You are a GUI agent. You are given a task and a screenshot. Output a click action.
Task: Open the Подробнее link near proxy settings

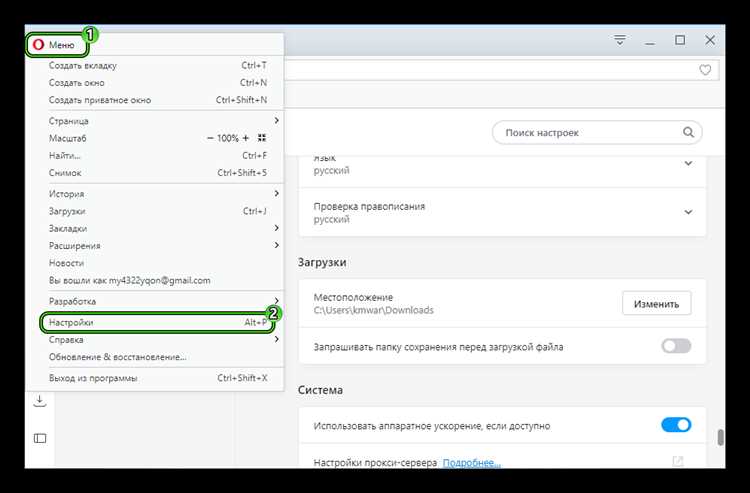[x=471, y=463]
